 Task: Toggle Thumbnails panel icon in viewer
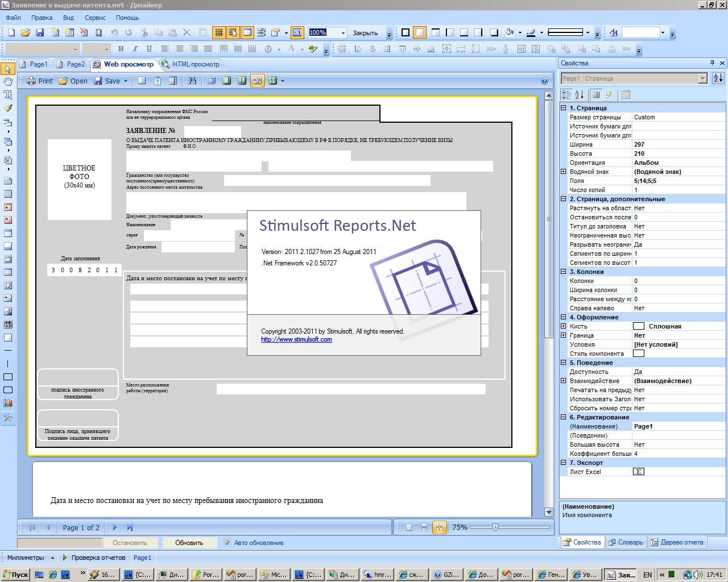(173, 81)
